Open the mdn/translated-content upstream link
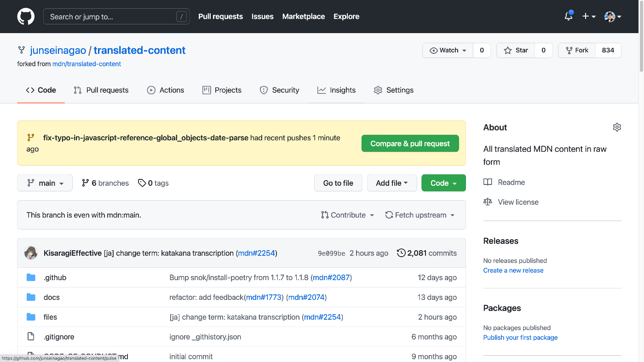This screenshot has width=644, height=362. [x=86, y=64]
